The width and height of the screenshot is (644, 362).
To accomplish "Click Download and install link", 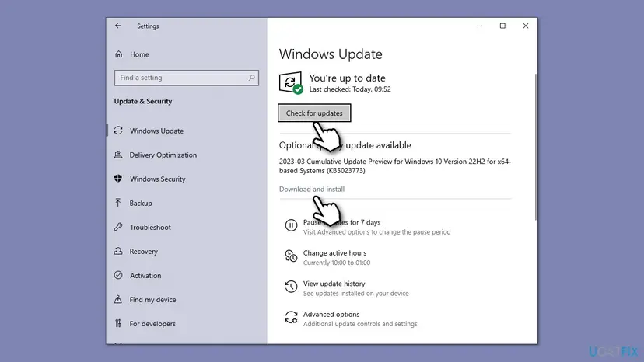I will [x=312, y=190].
